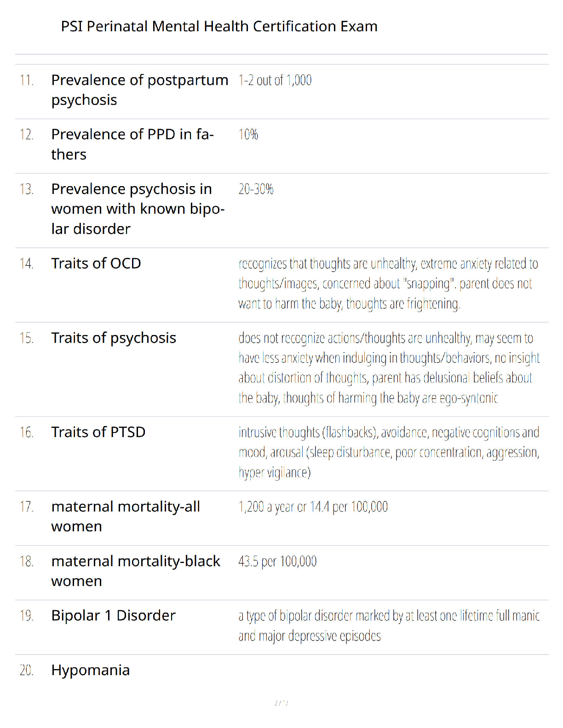Select the term Prevalence of postpartum psychosis
The width and height of the screenshot is (563, 728).
click(x=140, y=90)
